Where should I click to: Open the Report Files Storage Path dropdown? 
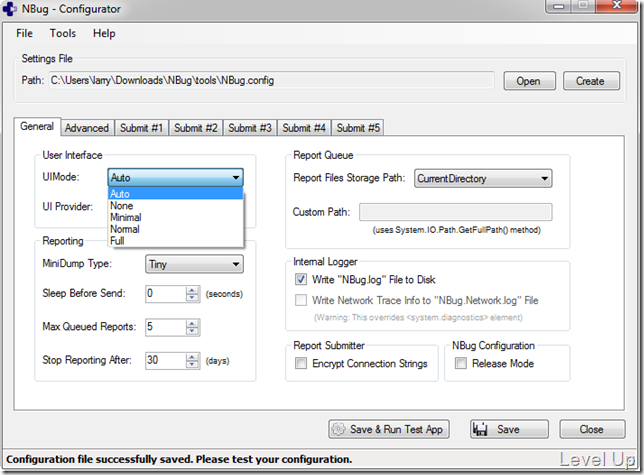[x=483, y=179]
